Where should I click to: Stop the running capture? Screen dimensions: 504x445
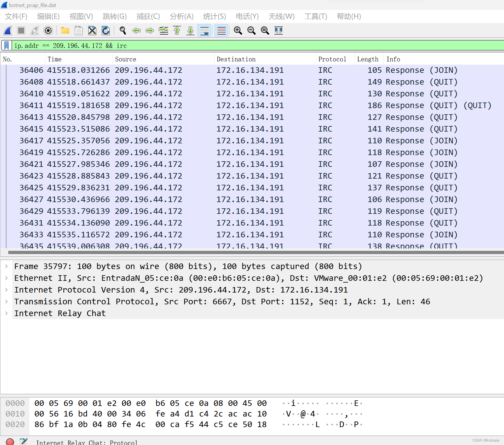click(x=21, y=31)
